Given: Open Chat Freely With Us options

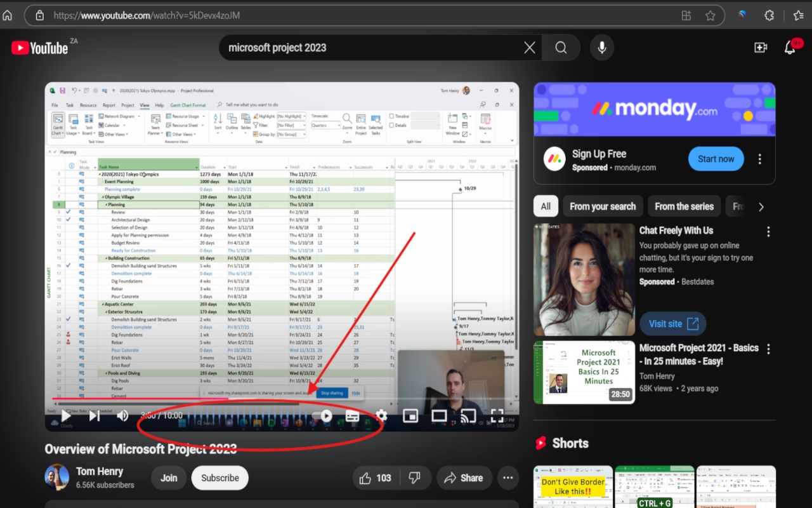Looking at the screenshot, I should (768, 232).
